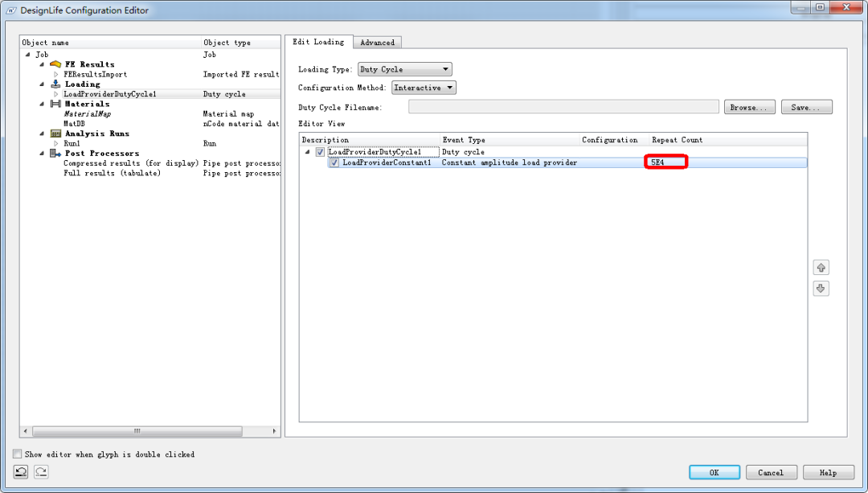The image size is (868, 493).
Task: Select the Edit Loading tab
Action: 318,42
